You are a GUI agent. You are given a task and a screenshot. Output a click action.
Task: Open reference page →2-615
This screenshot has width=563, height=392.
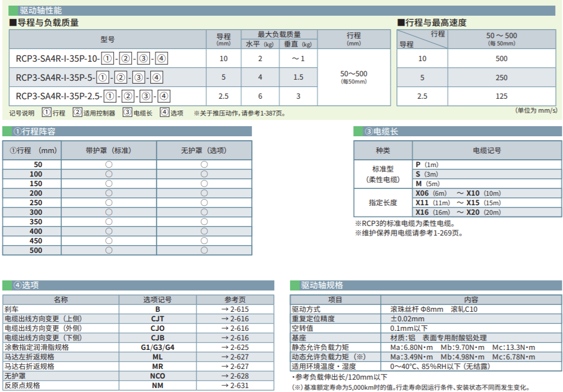coord(235,309)
